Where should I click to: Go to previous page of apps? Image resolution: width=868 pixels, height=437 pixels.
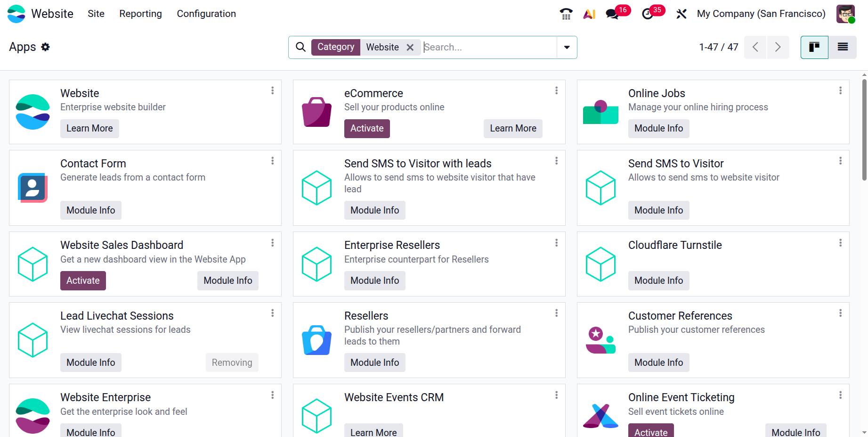[x=755, y=47]
